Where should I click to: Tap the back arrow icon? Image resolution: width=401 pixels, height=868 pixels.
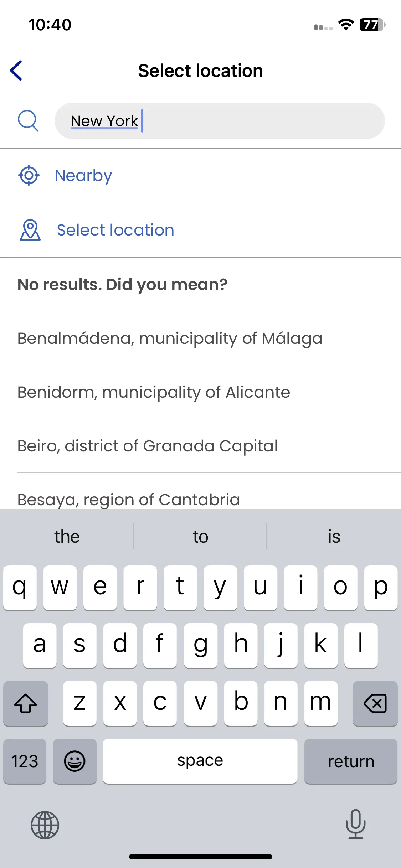[16, 71]
